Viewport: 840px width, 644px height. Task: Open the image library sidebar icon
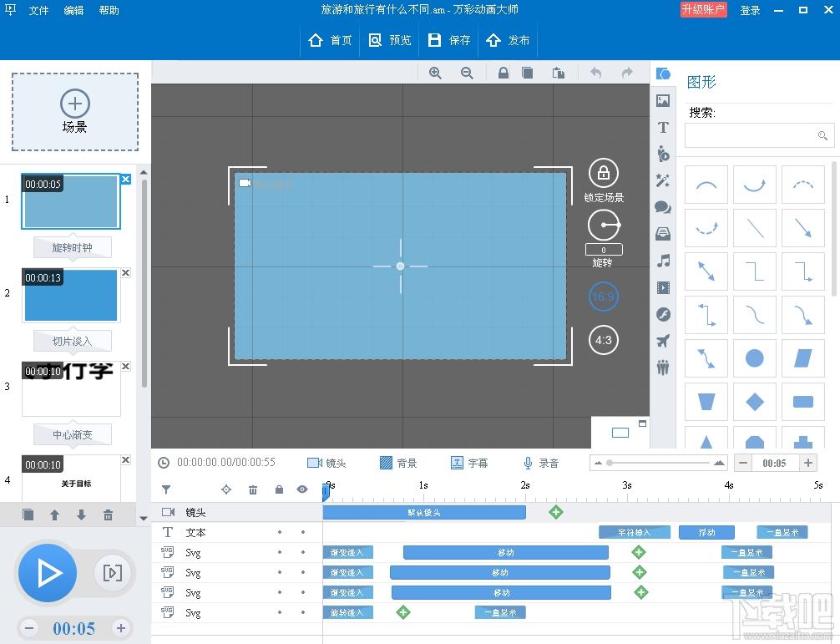[663, 100]
